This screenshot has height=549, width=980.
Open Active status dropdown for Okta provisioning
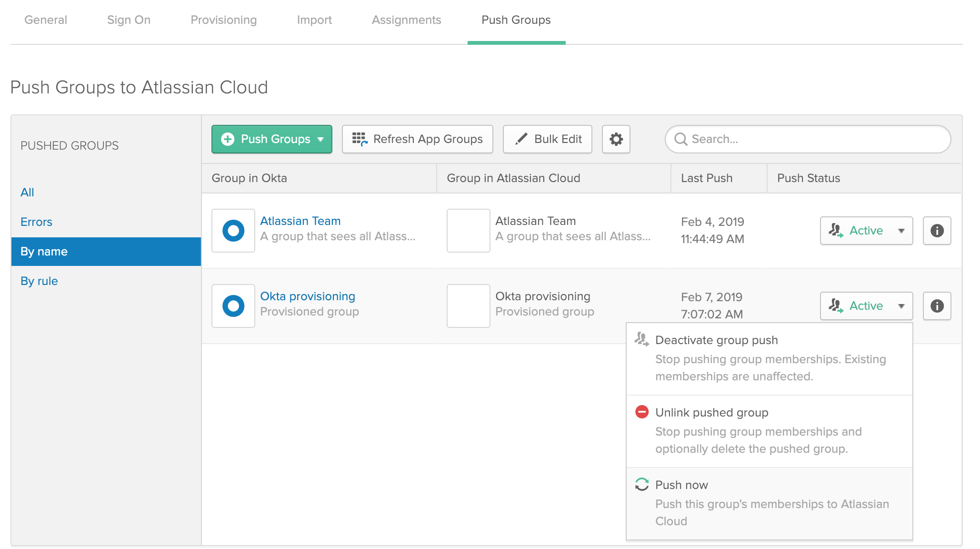(x=866, y=306)
